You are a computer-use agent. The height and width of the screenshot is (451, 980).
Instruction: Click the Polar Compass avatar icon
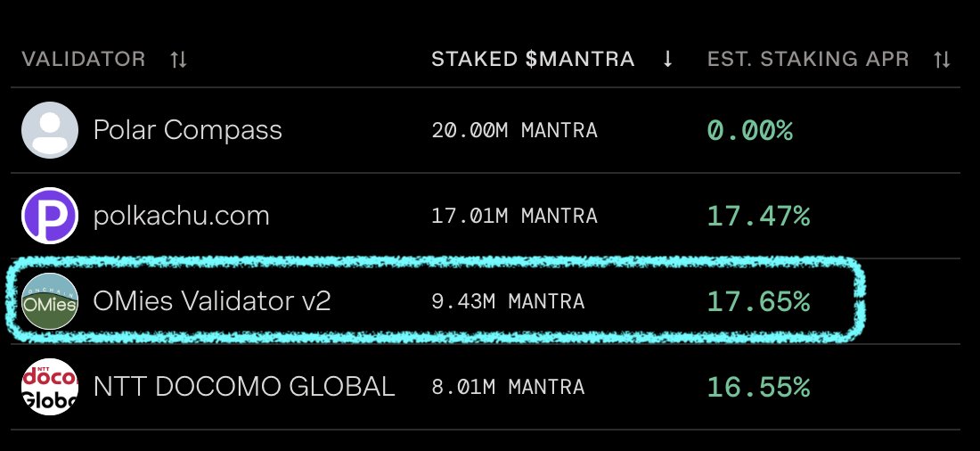tap(50, 130)
